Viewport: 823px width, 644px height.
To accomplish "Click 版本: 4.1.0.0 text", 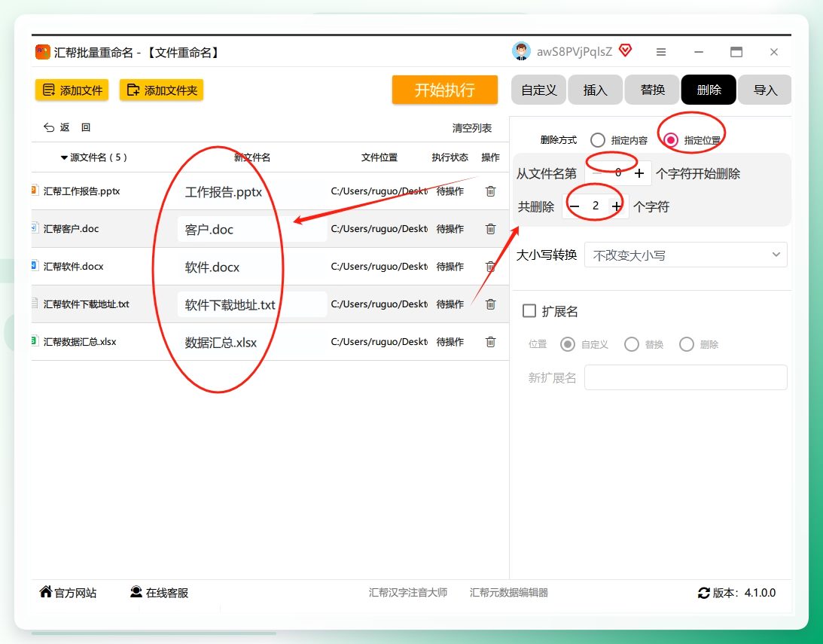I will click(744, 593).
